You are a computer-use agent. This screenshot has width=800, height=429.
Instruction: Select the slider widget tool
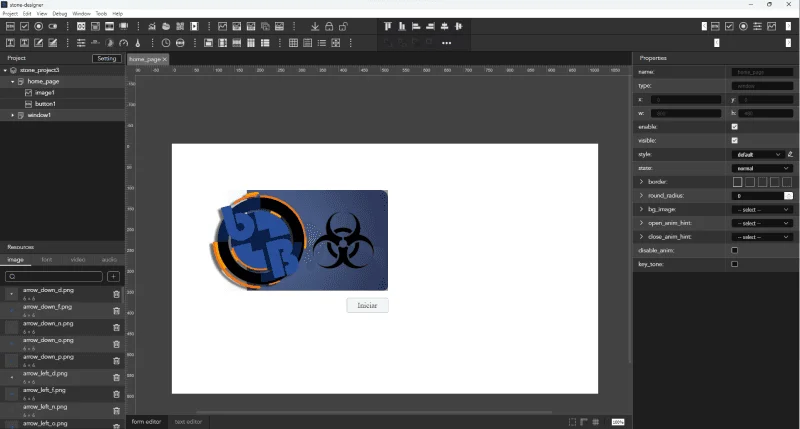pos(81,43)
